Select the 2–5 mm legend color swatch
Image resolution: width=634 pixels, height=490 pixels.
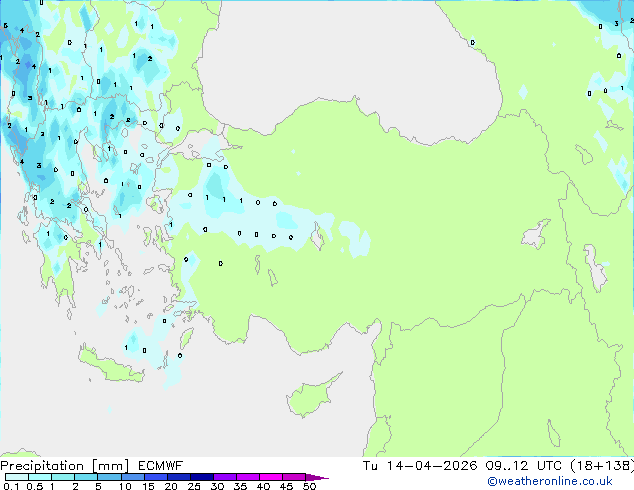click(x=86, y=477)
